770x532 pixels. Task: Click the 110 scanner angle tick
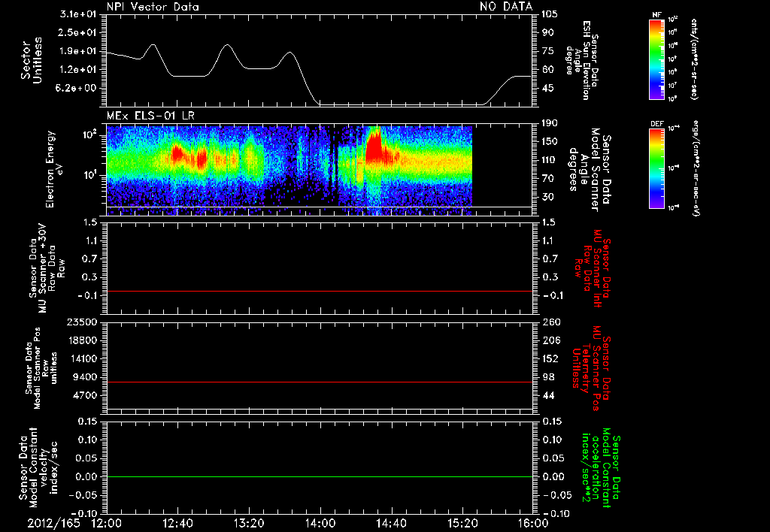click(x=550, y=160)
